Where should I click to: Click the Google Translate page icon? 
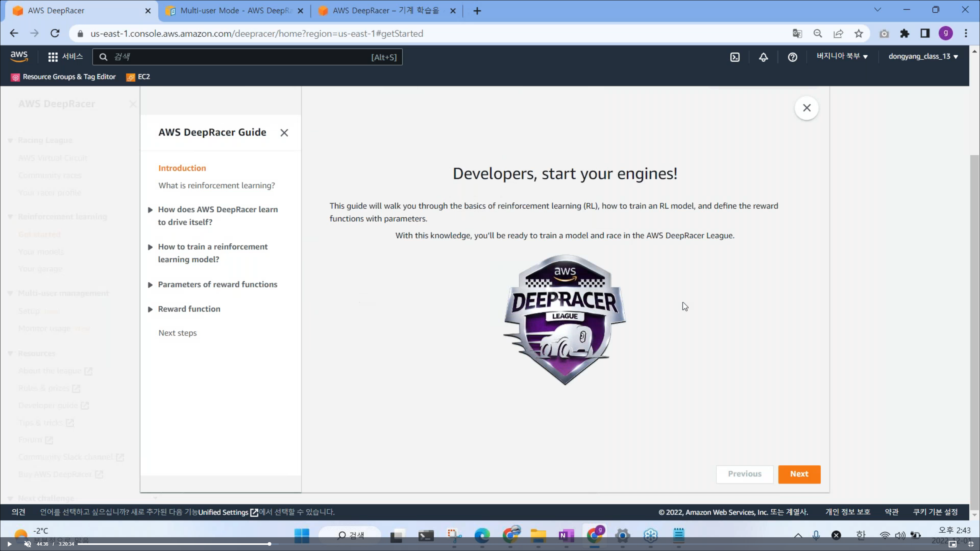[x=797, y=34]
